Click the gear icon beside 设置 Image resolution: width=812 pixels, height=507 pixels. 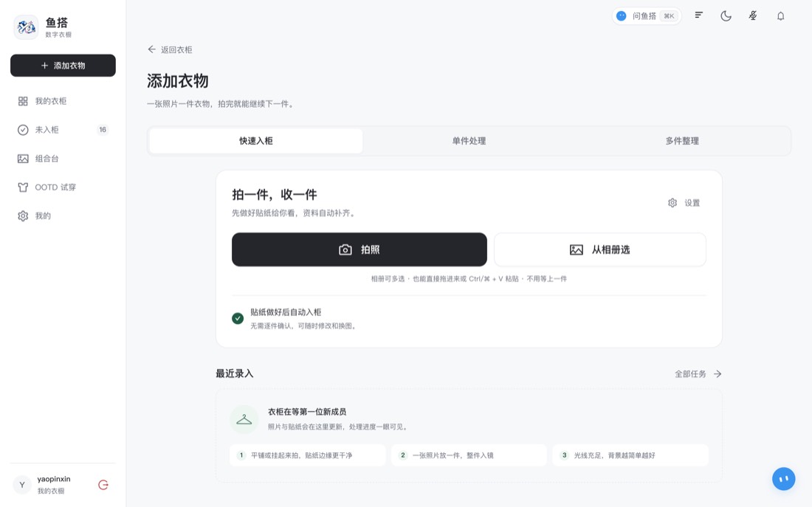coord(672,203)
